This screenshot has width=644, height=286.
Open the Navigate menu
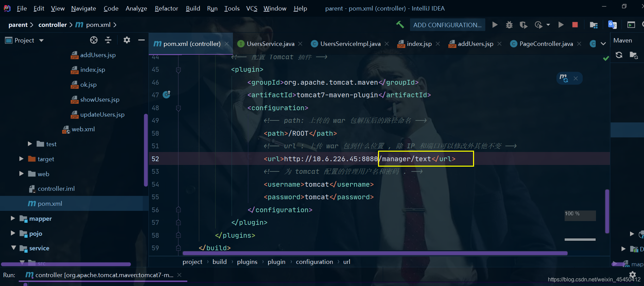[83, 9]
